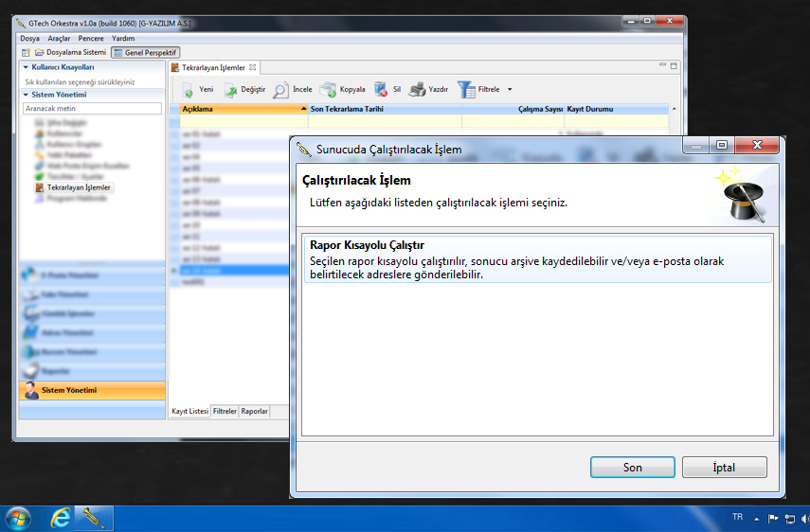
Task: Click the Aranacak metin search field
Action: point(92,109)
